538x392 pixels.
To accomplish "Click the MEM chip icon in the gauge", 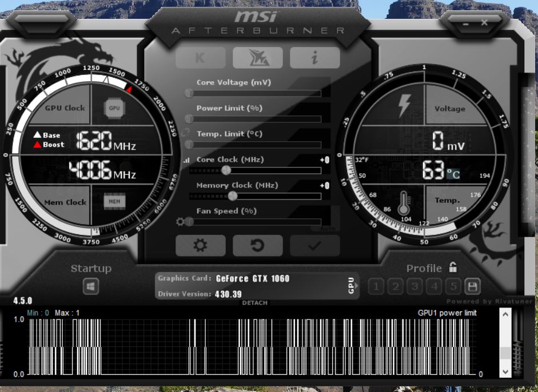I will (114, 201).
